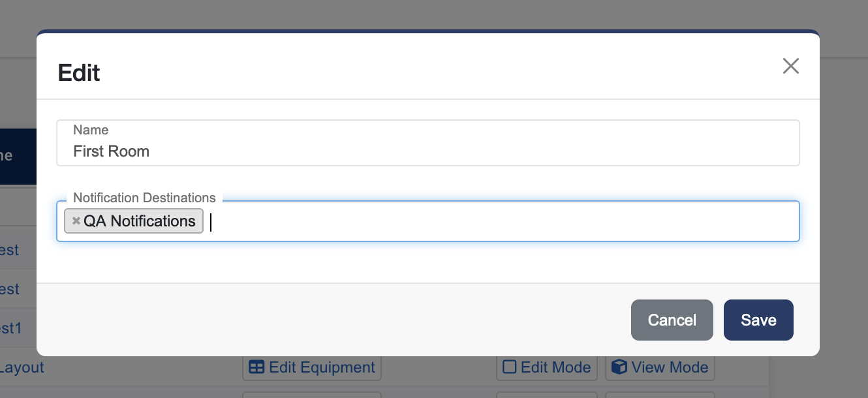
Task: Click inside the Name field
Action: pos(427,151)
